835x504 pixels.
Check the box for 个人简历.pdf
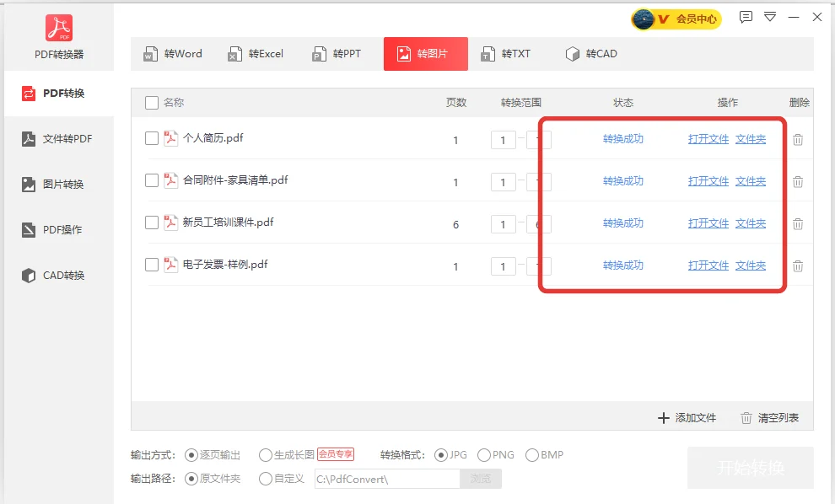pos(152,138)
